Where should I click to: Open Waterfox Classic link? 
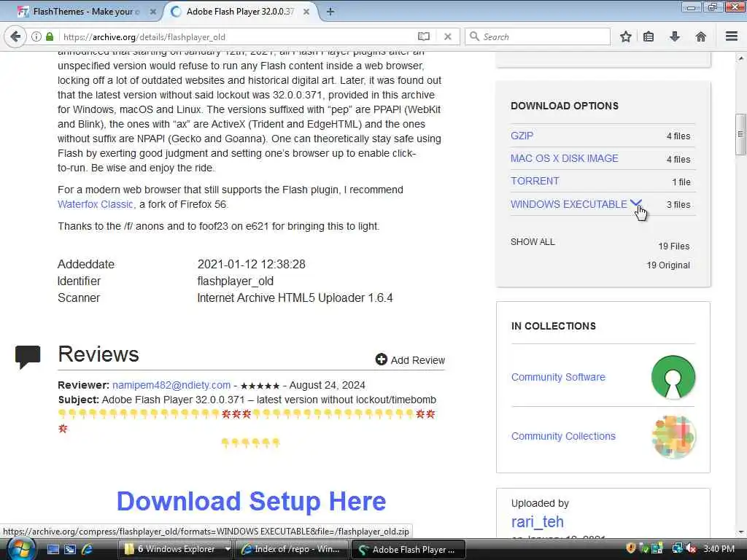tap(96, 204)
